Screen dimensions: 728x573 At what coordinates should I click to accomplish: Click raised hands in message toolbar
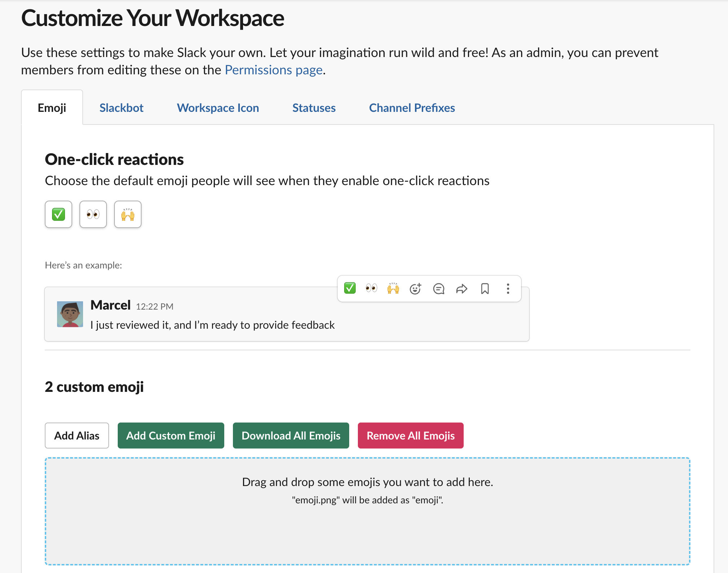pos(393,288)
